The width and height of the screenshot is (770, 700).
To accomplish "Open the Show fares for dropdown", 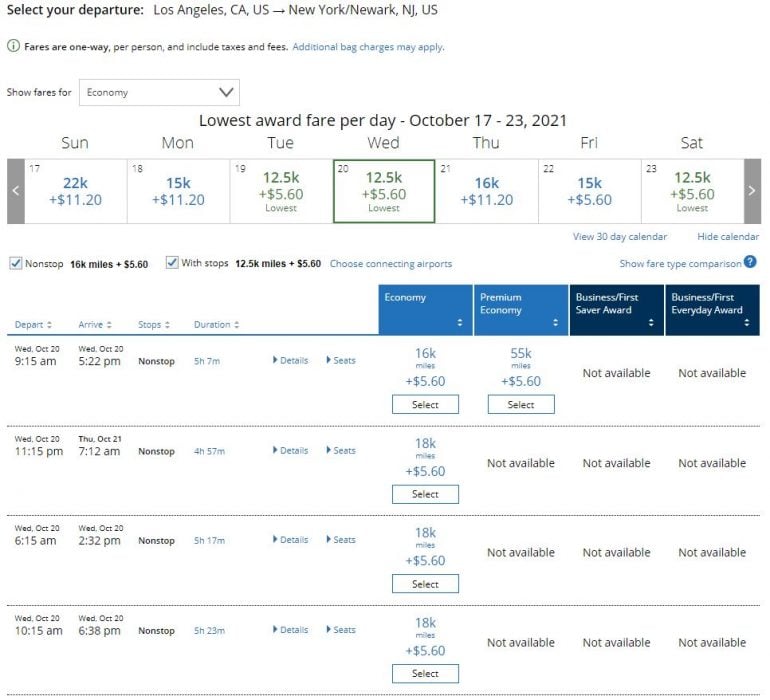I will pos(159,93).
